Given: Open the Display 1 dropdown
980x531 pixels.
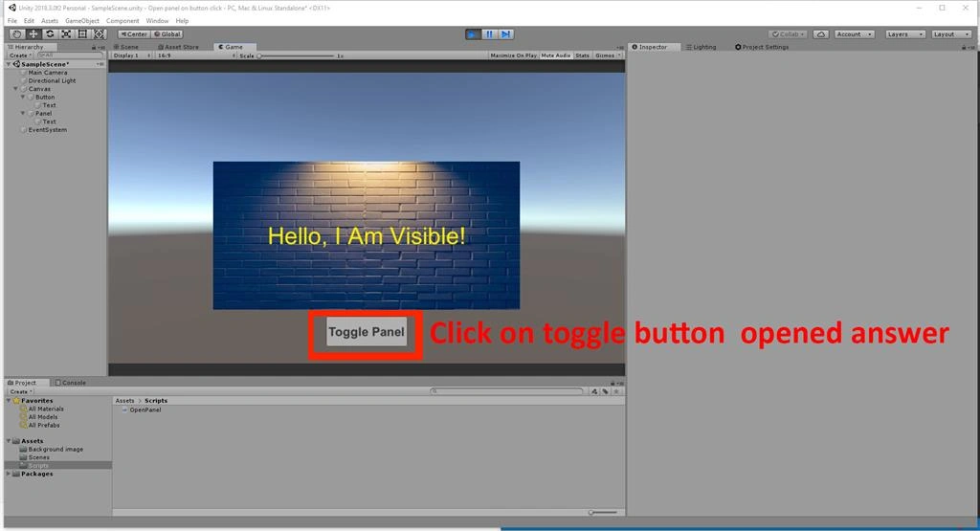Looking at the screenshot, I should 131,55.
